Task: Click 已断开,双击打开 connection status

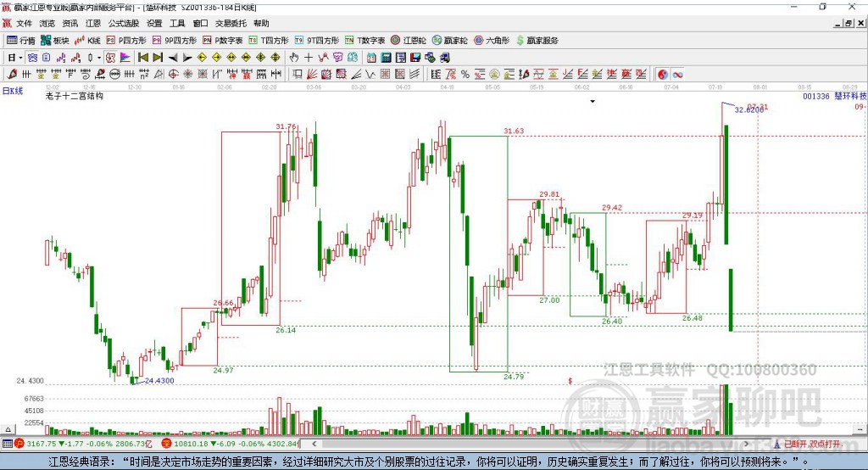Action: pos(807,444)
